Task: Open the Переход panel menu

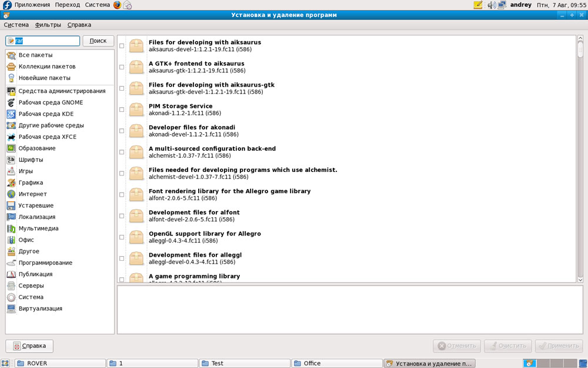Action: (x=68, y=5)
